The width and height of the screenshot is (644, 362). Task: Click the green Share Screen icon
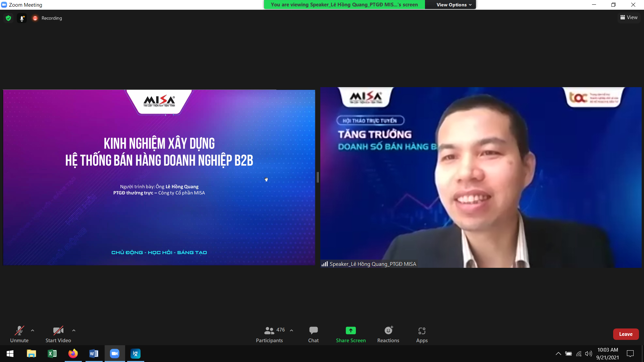pyautogui.click(x=351, y=330)
